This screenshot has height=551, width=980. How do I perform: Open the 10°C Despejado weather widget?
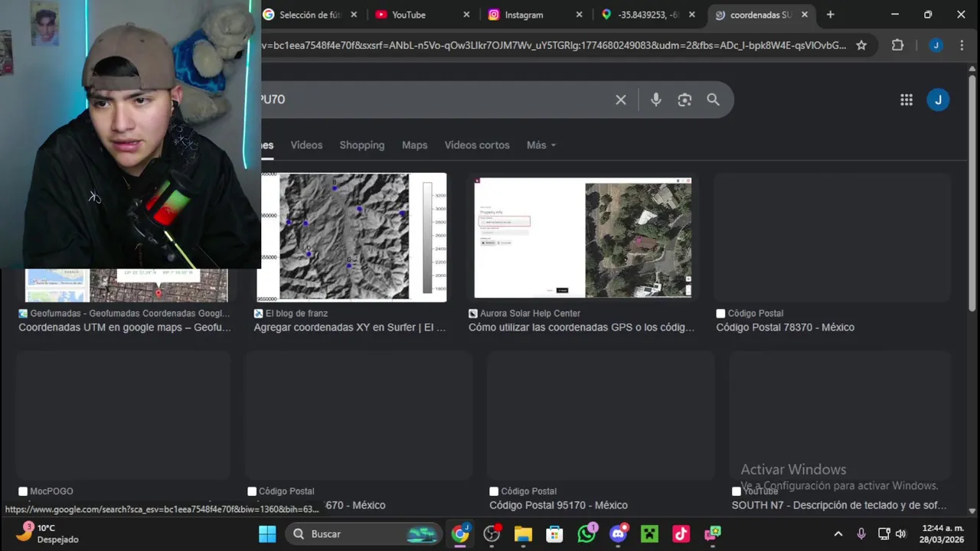(x=47, y=533)
